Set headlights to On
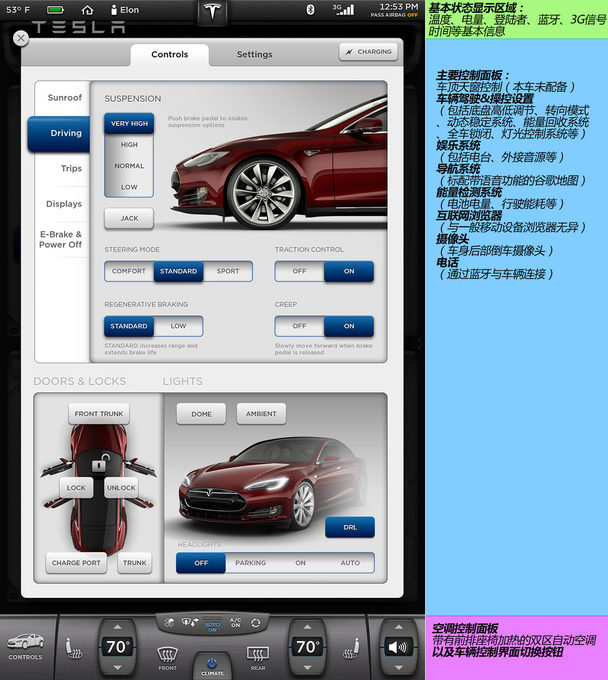Viewport: 608px width, 680px height. click(x=300, y=563)
